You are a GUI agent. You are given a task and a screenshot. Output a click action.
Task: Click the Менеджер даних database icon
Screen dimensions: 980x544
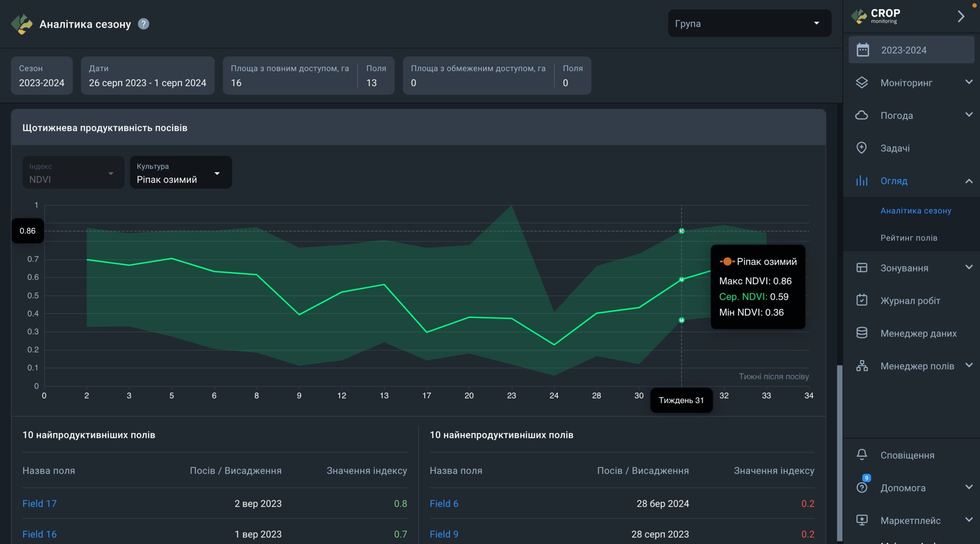(861, 333)
